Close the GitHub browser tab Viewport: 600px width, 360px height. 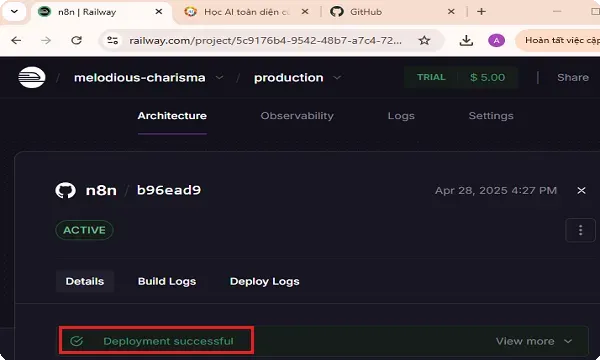[x=451, y=12]
